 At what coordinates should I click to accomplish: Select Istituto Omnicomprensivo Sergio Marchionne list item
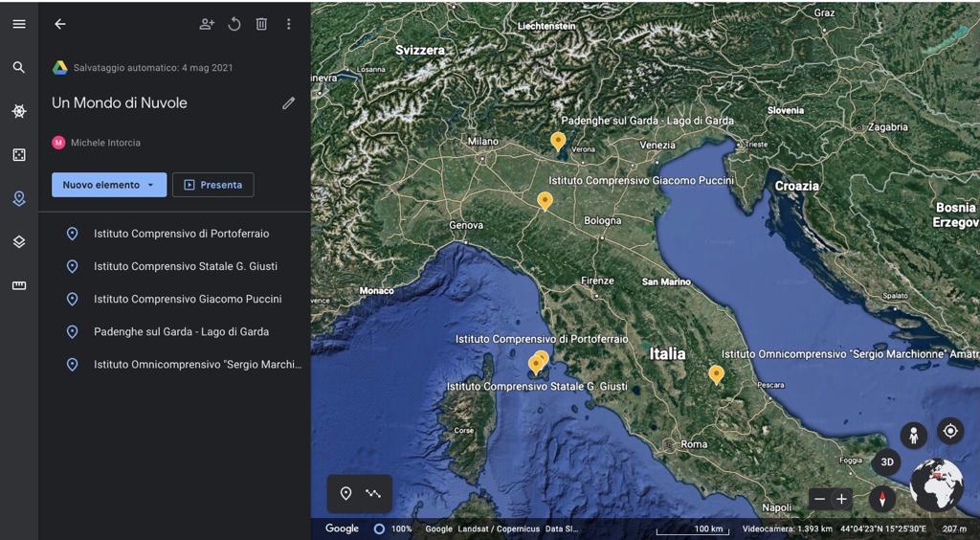coord(174,365)
